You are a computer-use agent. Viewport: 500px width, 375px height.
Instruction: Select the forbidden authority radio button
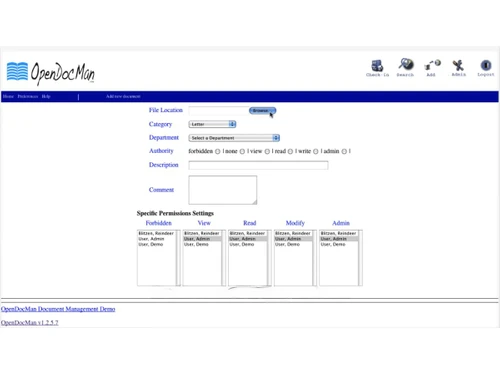[x=217, y=151]
